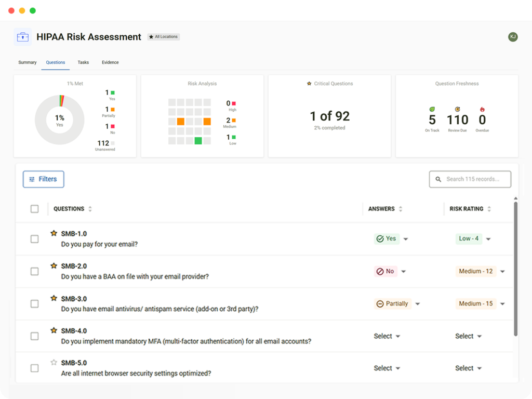Click the sliders icon on Filters button
The image size is (532, 399).
(x=32, y=179)
